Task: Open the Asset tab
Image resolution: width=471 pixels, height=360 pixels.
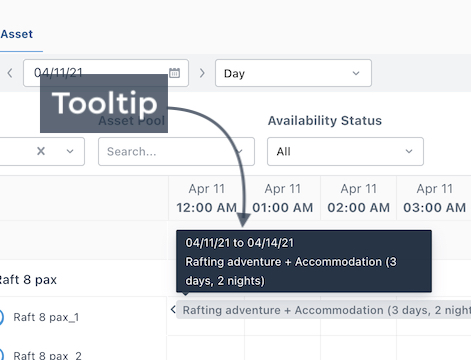Action: click(x=16, y=34)
